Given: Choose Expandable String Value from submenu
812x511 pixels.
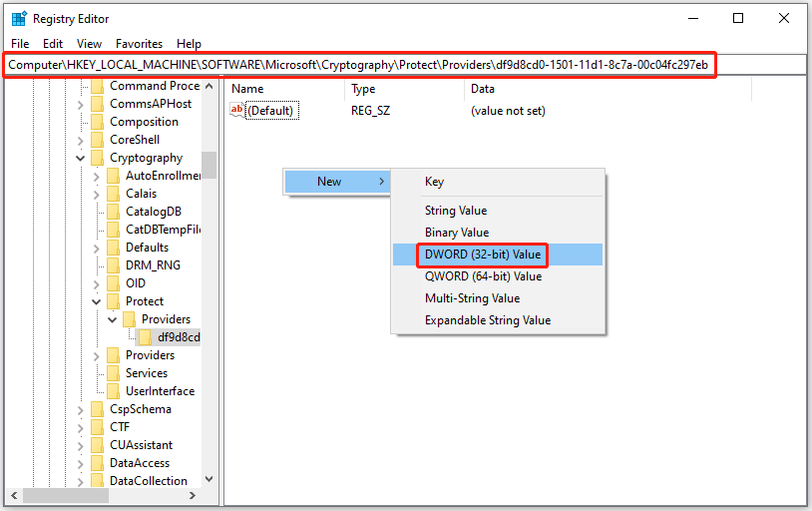Looking at the screenshot, I should coord(498,319).
